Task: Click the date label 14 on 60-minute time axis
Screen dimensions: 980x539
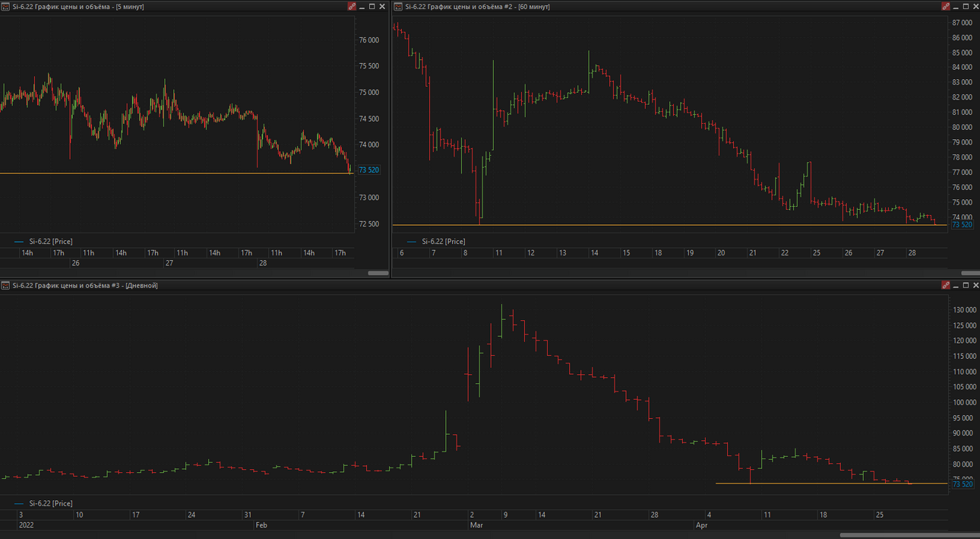Action: pyautogui.click(x=595, y=252)
